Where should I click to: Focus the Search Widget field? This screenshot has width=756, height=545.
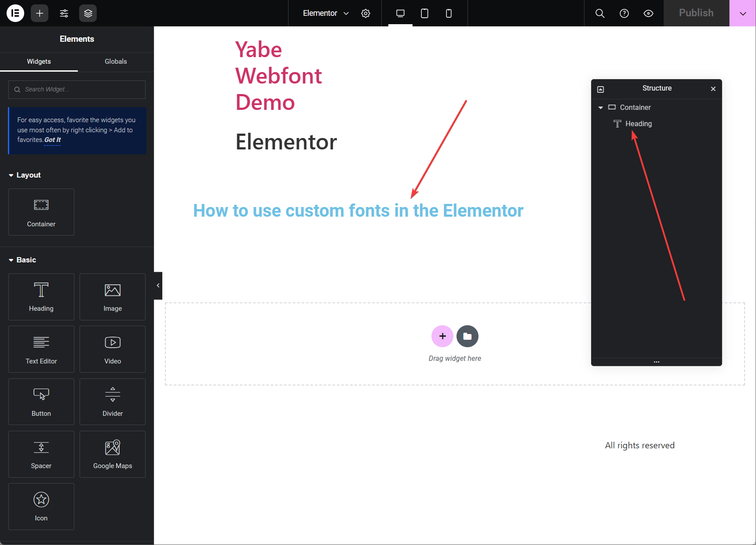[77, 89]
